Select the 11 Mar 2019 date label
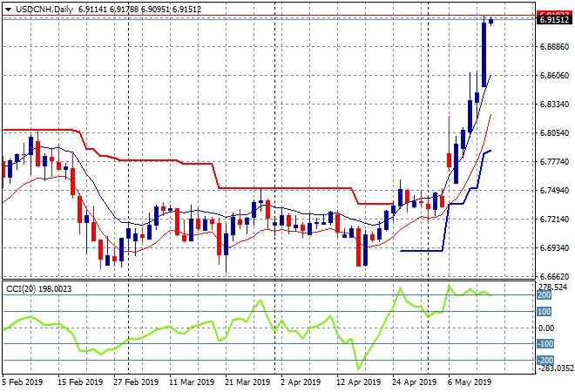The image size is (575, 392). coord(192,382)
